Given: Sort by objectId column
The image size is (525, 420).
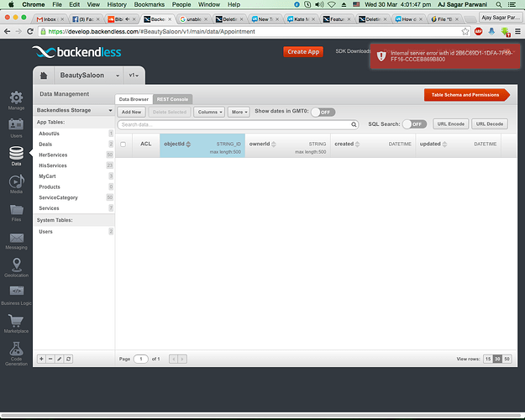Looking at the screenshot, I should click(188, 144).
